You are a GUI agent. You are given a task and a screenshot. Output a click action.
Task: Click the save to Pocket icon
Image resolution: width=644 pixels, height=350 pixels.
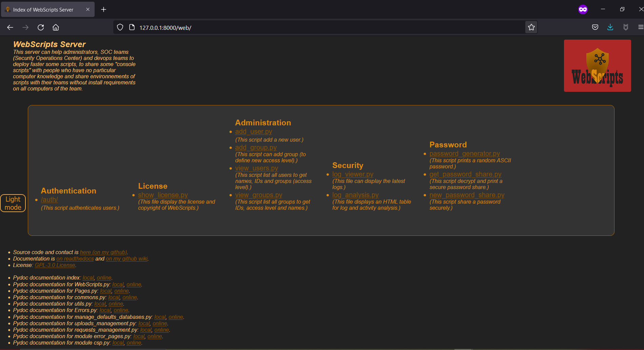(x=595, y=27)
